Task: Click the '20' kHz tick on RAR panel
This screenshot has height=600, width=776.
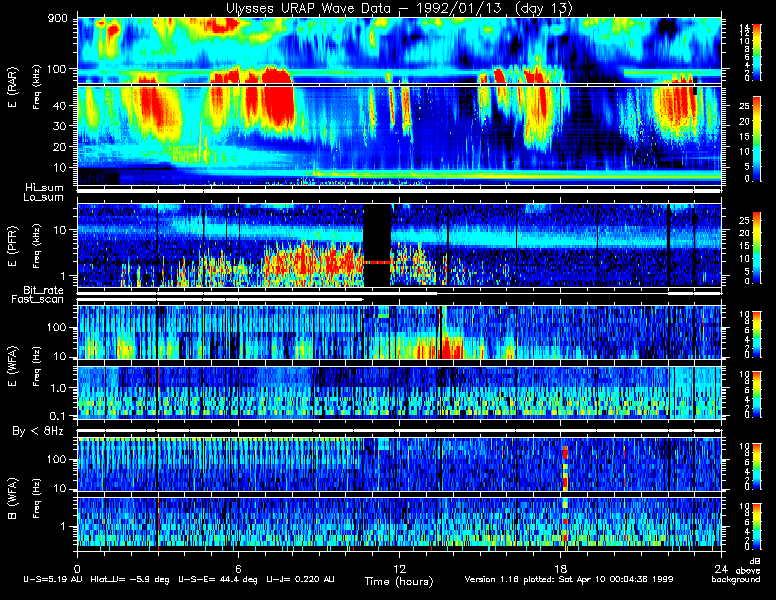Action: click(x=60, y=147)
